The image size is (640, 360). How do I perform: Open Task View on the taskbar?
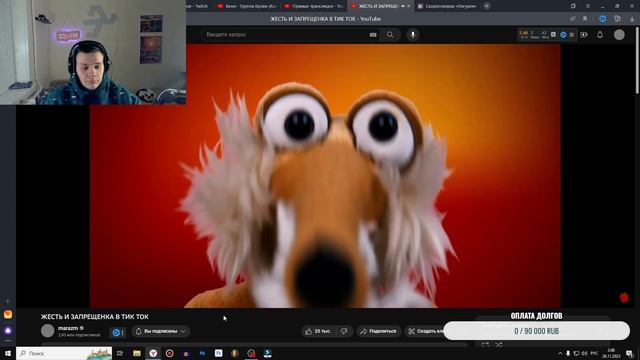pos(120,353)
